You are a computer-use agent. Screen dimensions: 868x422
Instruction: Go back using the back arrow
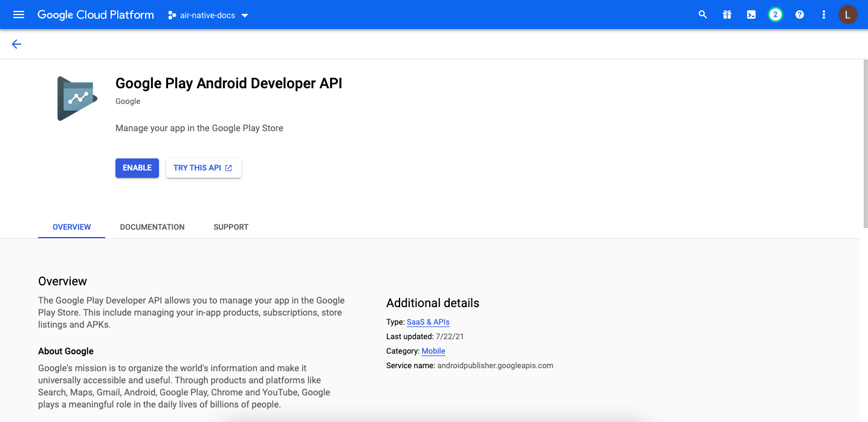(16, 44)
